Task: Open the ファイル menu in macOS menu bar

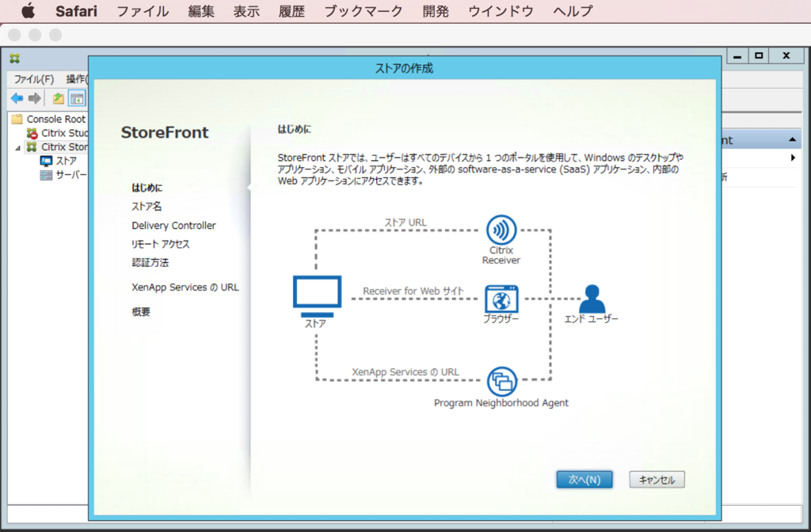Action: (x=143, y=11)
